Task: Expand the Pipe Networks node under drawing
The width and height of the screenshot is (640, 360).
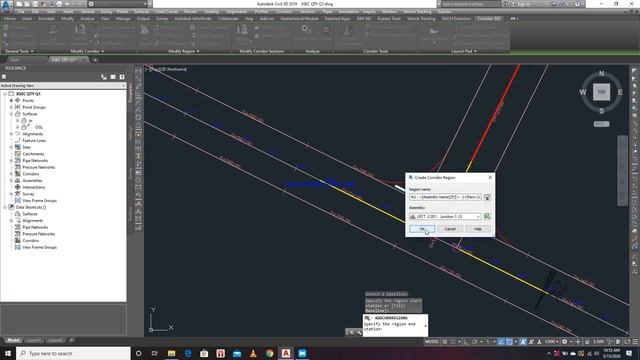Action: pyautogui.click(x=11, y=160)
